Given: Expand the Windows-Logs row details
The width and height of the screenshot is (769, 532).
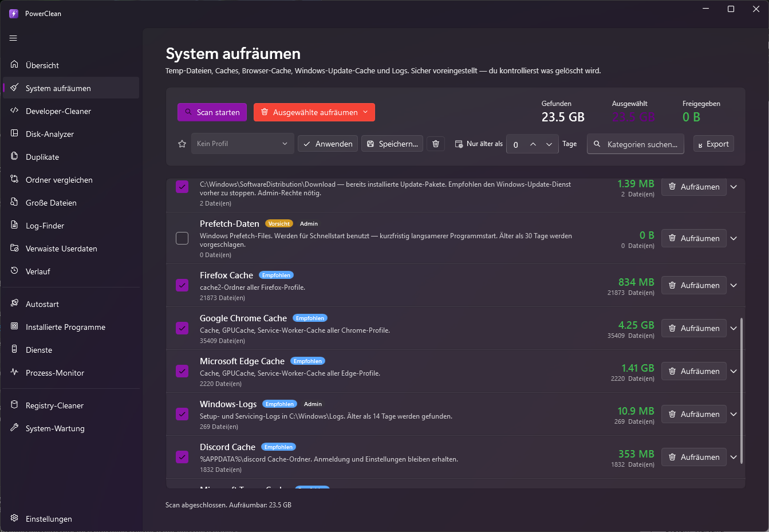Looking at the screenshot, I should [733, 414].
